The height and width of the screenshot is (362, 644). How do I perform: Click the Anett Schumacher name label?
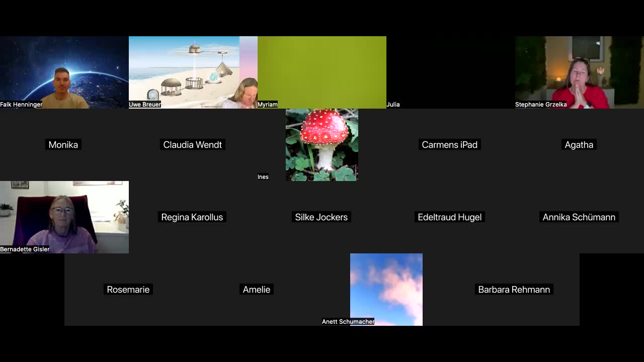[348, 322]
